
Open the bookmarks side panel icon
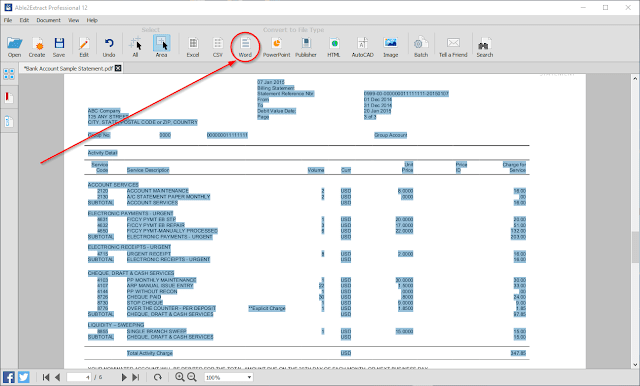pos(9,98)
